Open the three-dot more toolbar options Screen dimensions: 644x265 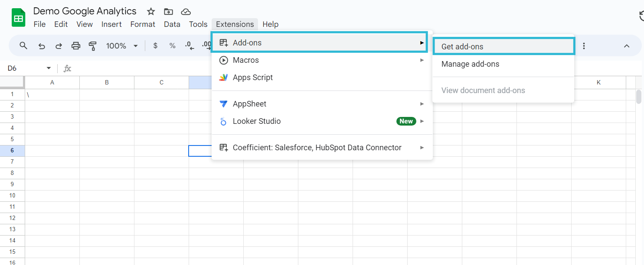tap(584, 45)
